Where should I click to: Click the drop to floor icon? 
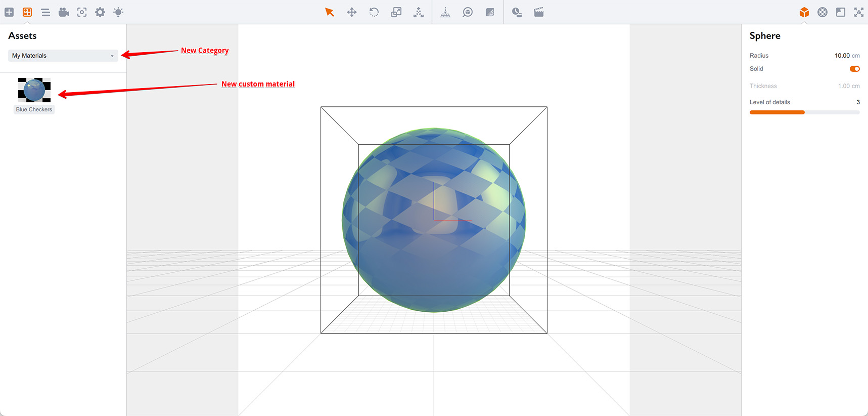tap(445, 12)
